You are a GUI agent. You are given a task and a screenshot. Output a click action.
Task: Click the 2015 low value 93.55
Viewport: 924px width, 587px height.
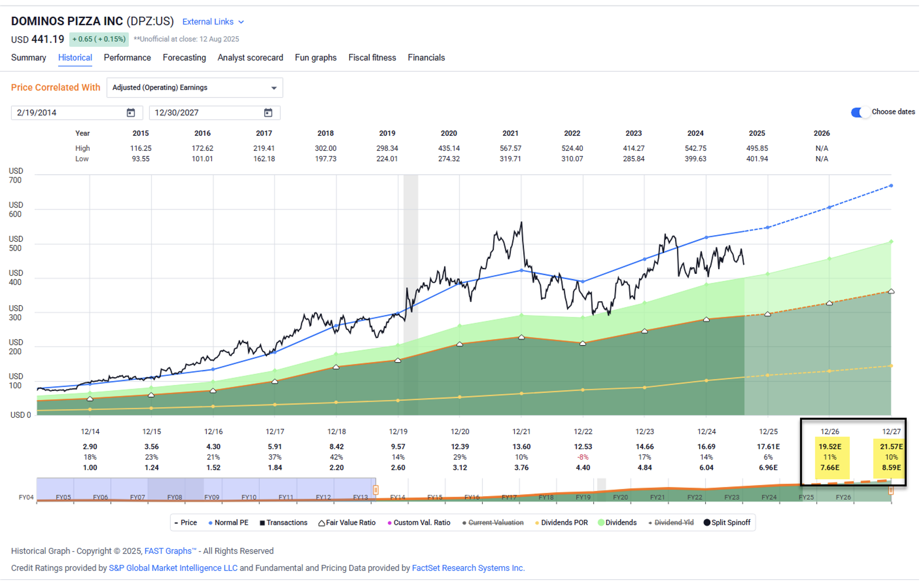point(141,159)
